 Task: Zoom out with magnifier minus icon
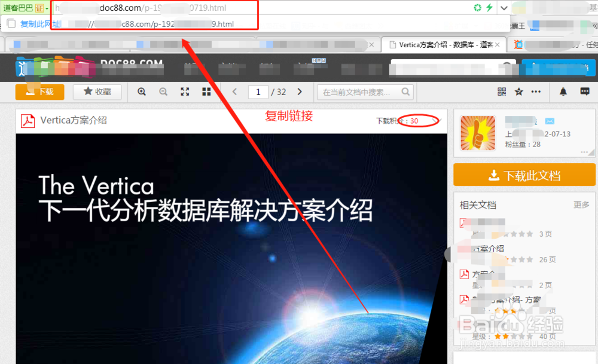click(163, 92)
